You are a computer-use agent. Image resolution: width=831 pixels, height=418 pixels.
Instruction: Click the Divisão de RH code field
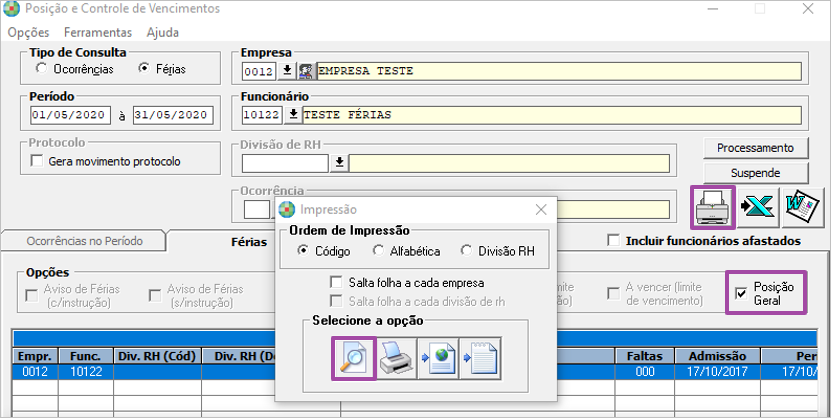(285, 163)
